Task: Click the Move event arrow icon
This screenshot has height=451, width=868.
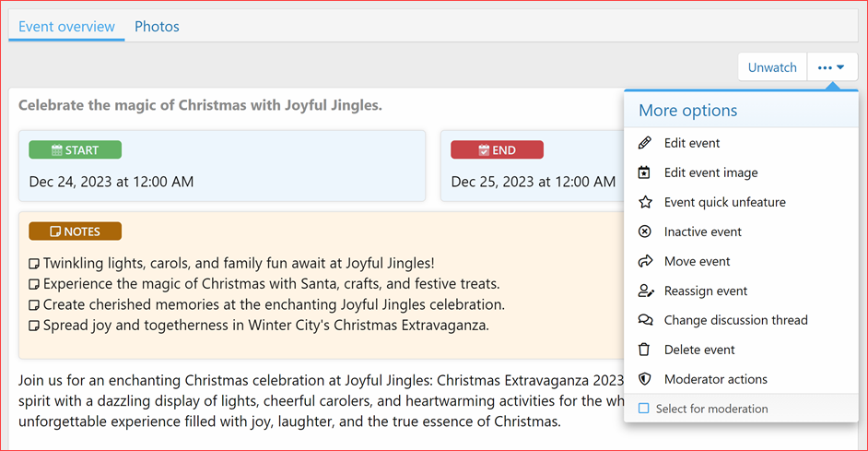Action: pos(645,261)
